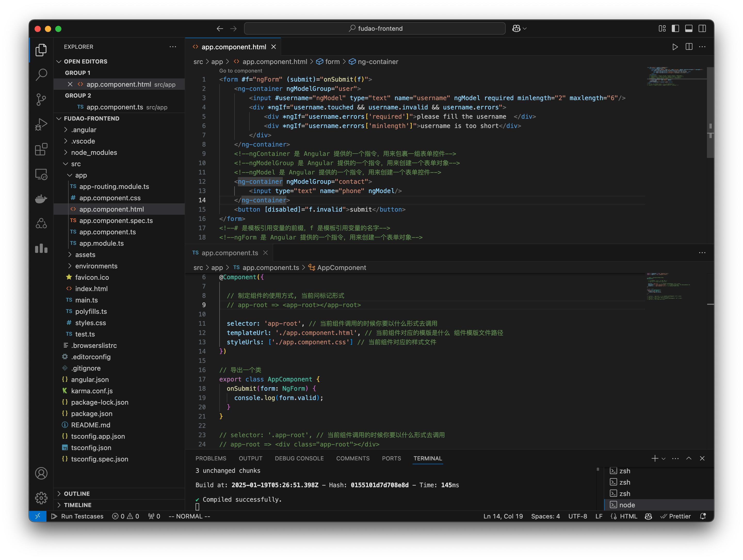Toggle the primary side bar visibility
The image size is (743, 560).
[675, 29]
